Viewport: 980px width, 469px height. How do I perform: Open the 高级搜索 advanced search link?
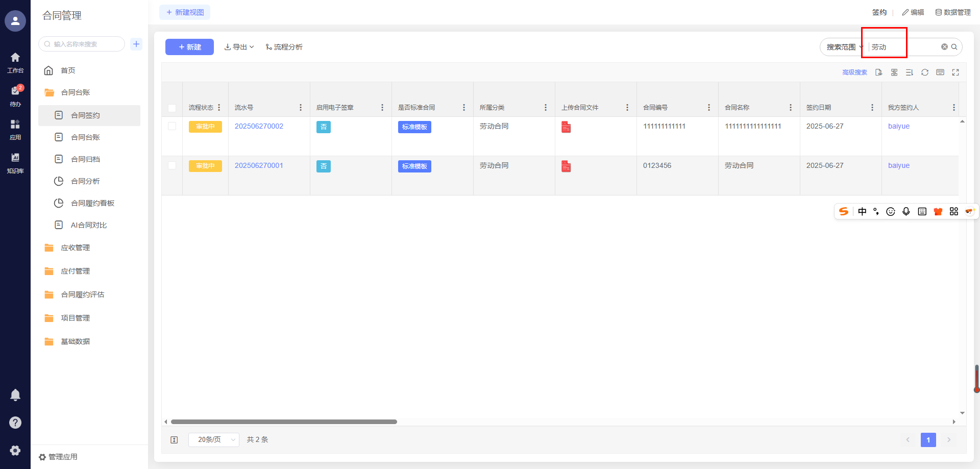click(x=854, y=72)
